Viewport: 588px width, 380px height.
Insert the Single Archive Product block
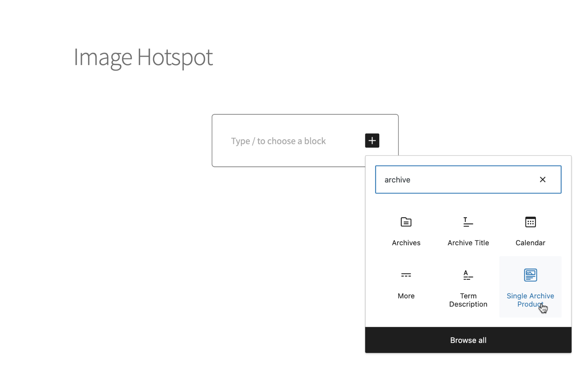(x=530, y=287)
